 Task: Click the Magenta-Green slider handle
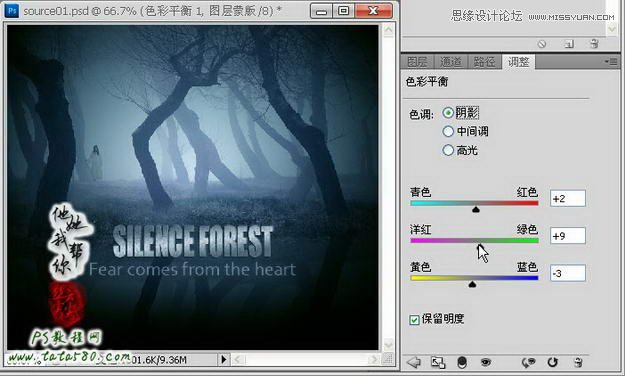[480, 246]
